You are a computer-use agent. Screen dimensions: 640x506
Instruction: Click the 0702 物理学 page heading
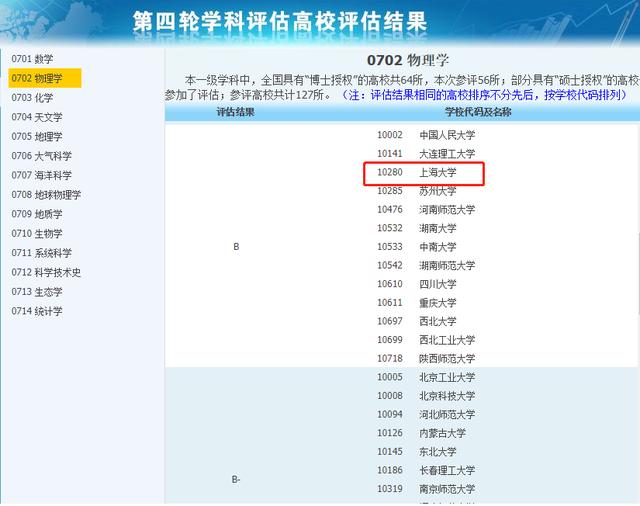click(x=408, y=60)
